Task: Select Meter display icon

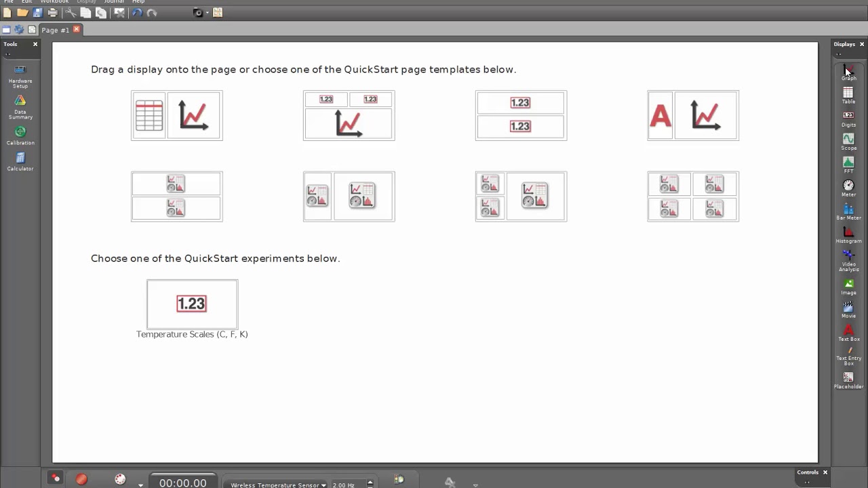Action: (848, 188)
